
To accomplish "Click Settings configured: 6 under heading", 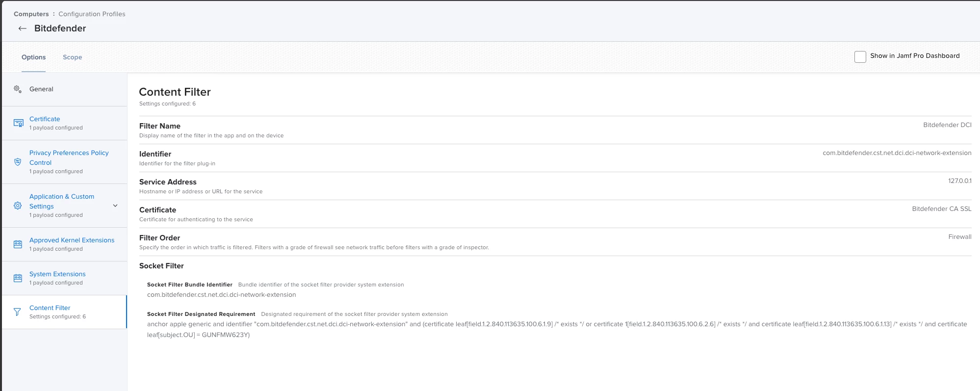I will [x=167, y=104].
